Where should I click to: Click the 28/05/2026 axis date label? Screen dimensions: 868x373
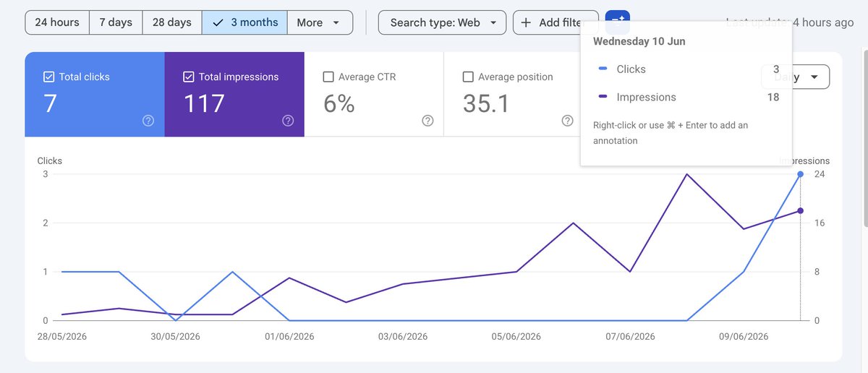[63, 337]
